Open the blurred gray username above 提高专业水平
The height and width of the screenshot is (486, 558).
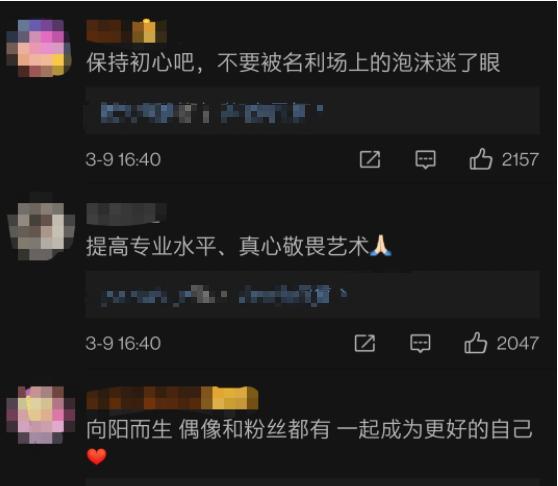tap(126, 214)
